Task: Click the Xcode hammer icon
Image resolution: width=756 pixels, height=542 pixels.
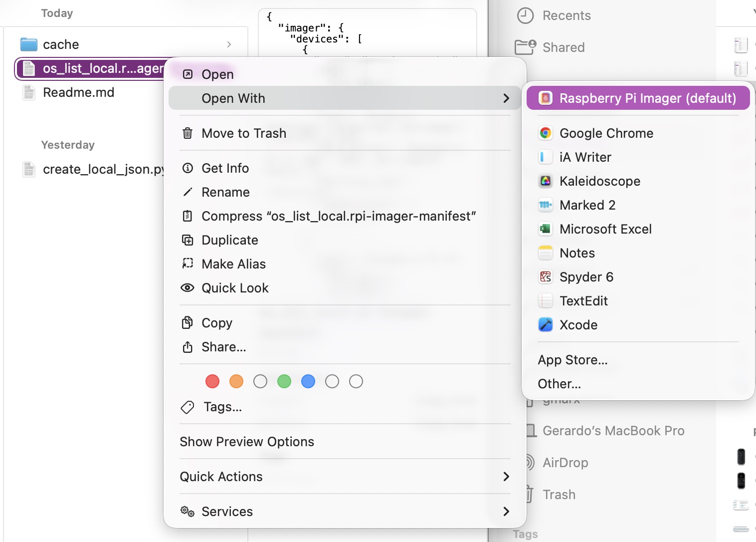Action: tap(546, 325)
